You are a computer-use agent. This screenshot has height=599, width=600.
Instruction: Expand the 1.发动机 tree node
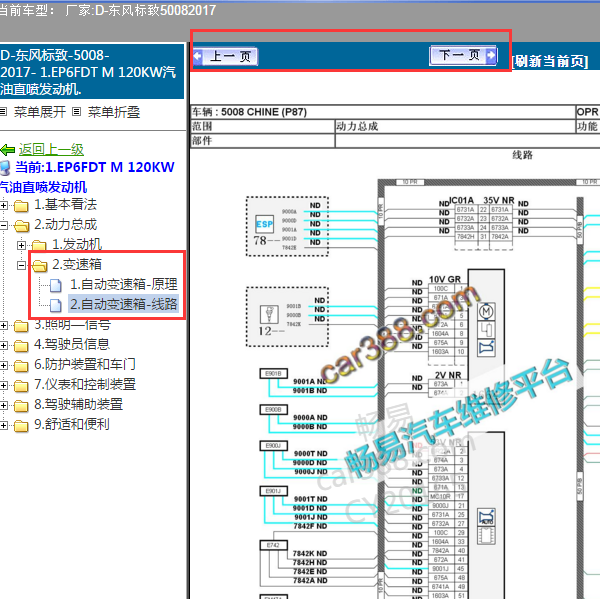coord(21,245)
